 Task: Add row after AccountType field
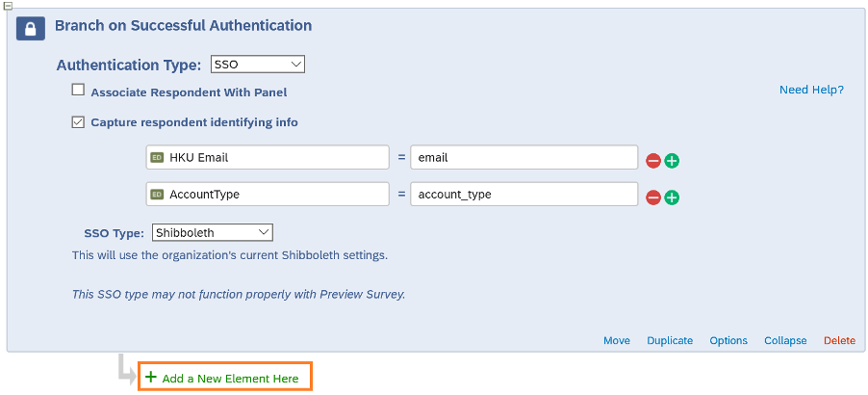672,197
